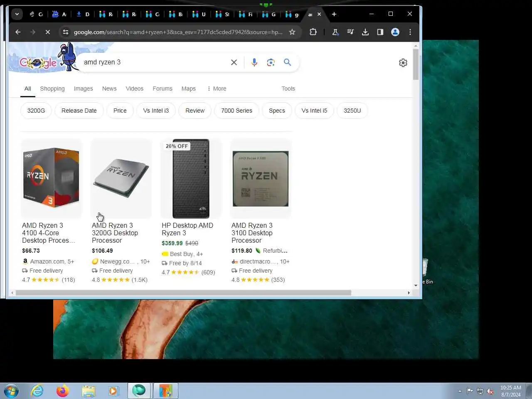The image size is (532, 399).
Task: Search by image with Google Lens
Action: tap(271, 62)
